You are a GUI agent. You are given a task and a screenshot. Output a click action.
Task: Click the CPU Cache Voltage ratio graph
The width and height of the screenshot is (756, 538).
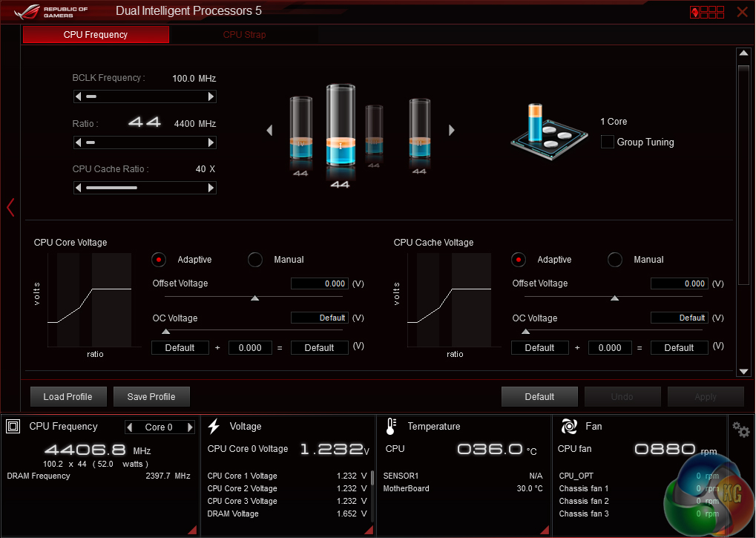(450, 300)
